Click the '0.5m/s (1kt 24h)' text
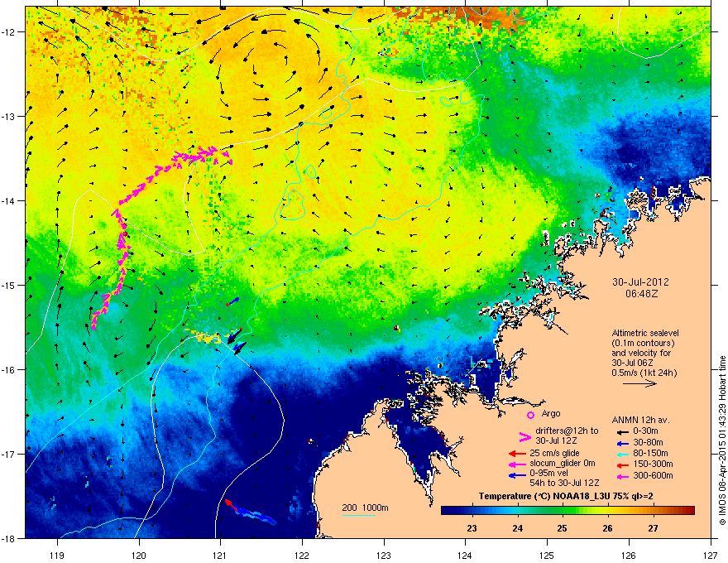The height and width of the screenshot is (563, 728). point(644,373)
